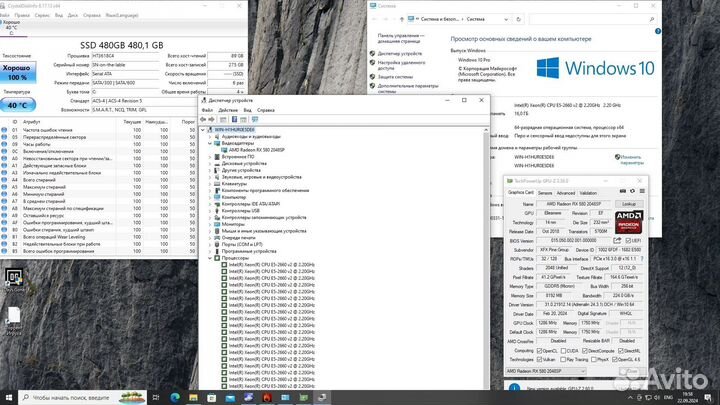
Task: Click BIOS export share icon in GPU-Z
Action: [x=617, y=241]
